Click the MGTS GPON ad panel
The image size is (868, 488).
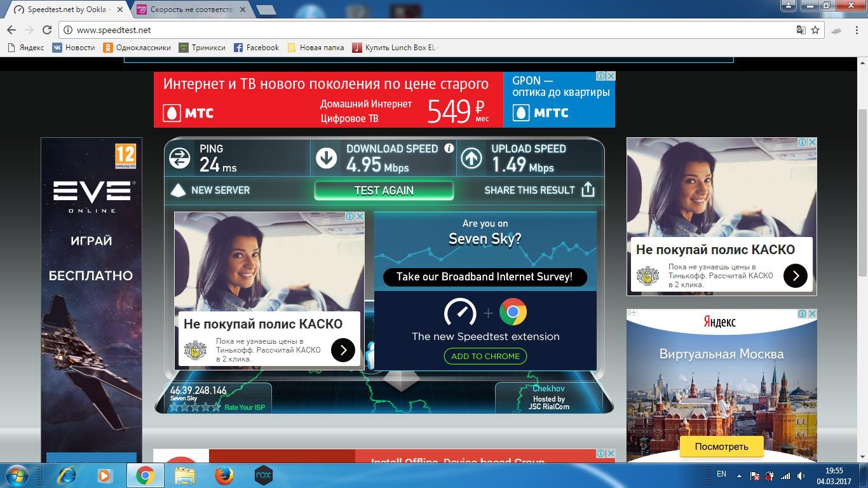(x=559, y=99)
